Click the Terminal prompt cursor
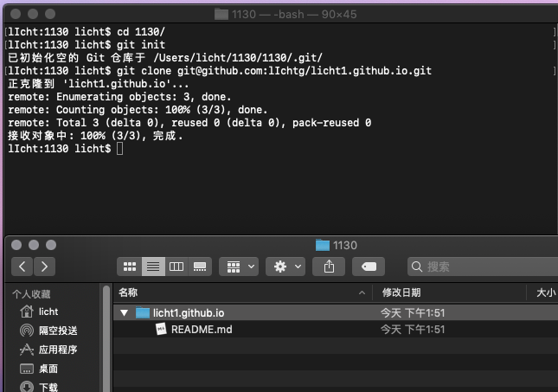 (120, 149)
